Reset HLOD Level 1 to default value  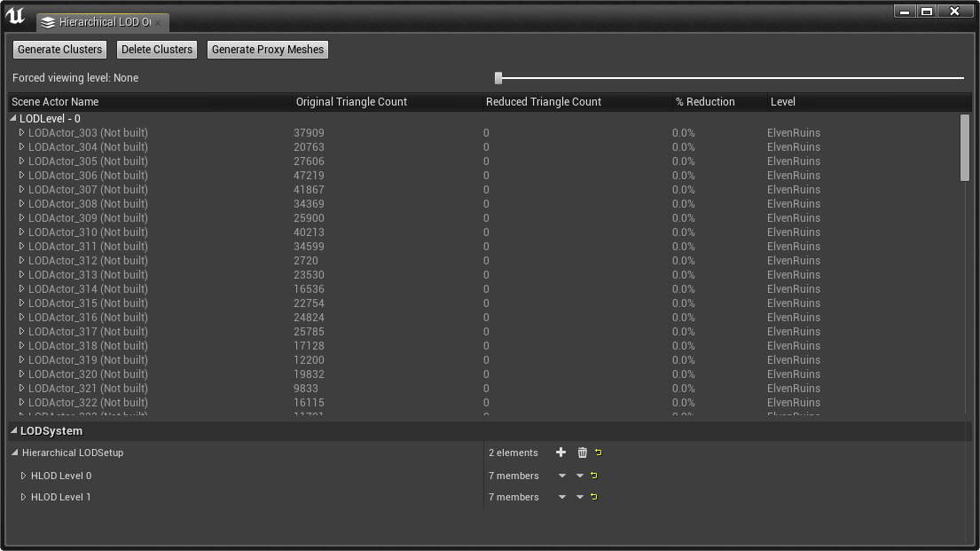594,497
